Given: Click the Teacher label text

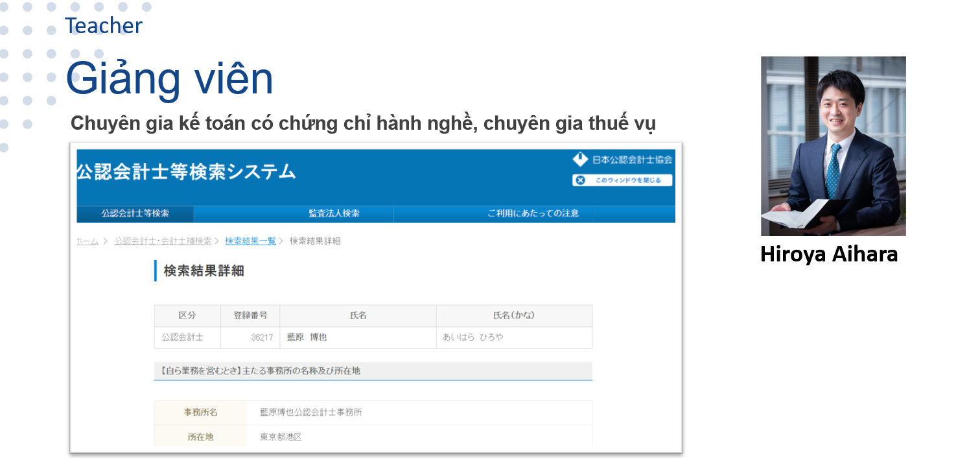Looking at the screenshot, I should pos(104,26).
